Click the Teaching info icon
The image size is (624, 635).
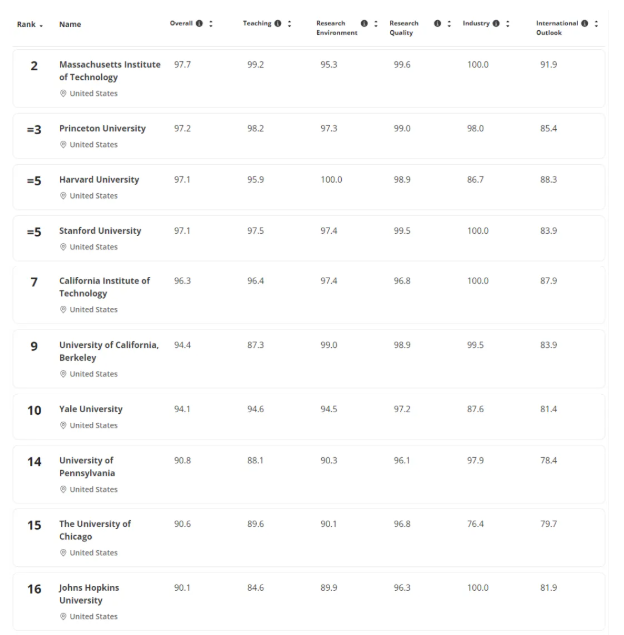[x=278, y=23]
